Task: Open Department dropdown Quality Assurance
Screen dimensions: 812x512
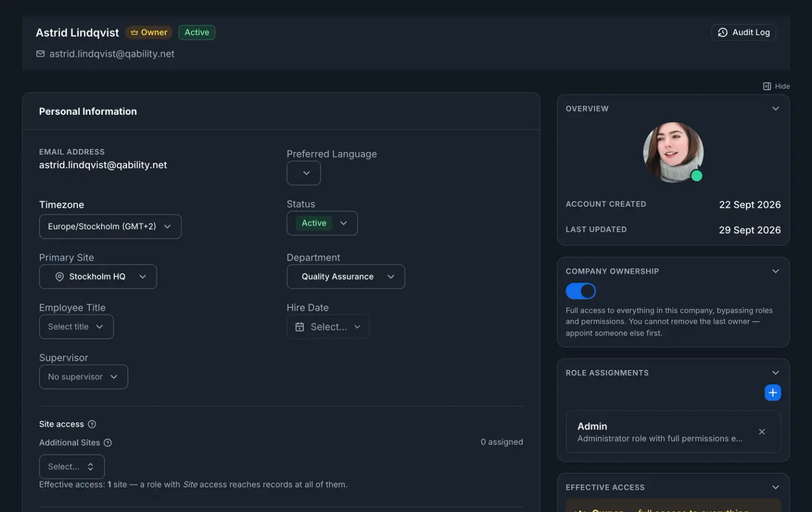Action: pyautogui.click(x=346, y=277)
